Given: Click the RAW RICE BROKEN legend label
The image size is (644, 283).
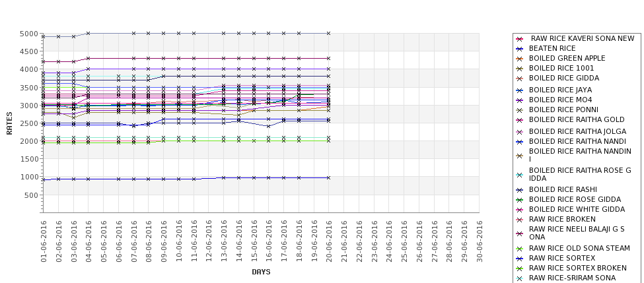Looking at the screenshot, I should 562,219.
